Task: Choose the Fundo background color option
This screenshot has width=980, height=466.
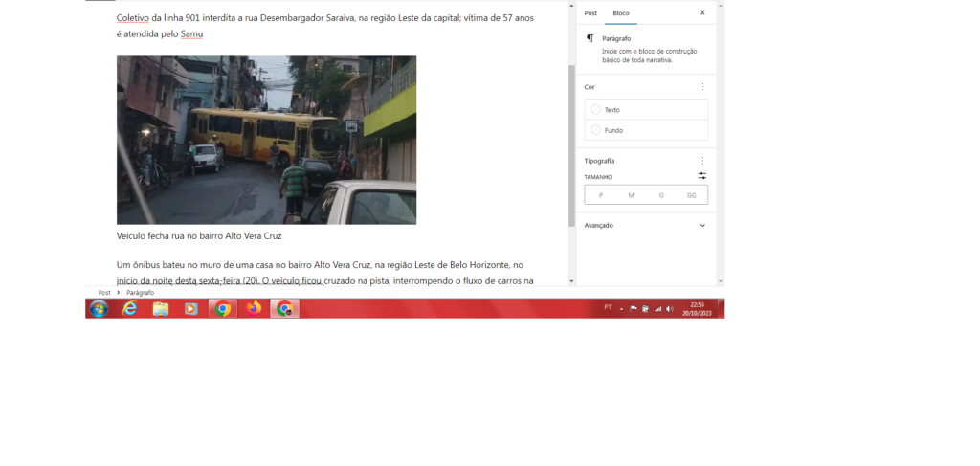Action: coord(646,130)
